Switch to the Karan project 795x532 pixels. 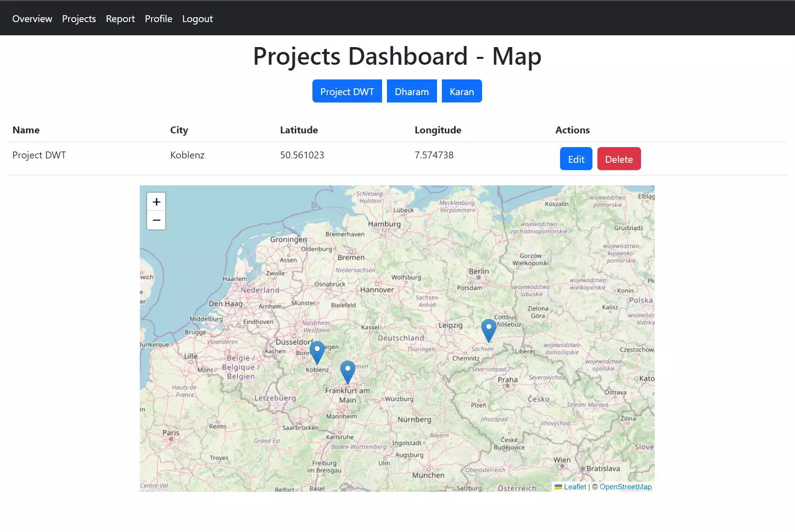coord(462,91)
